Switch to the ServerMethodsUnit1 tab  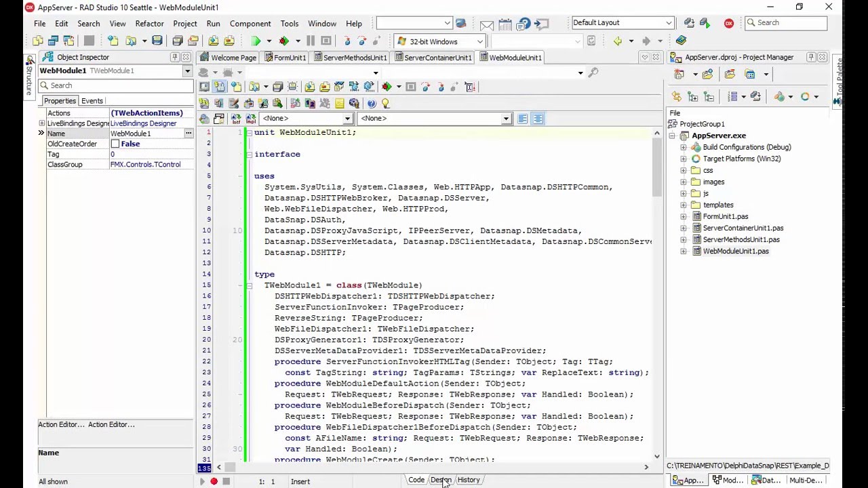(349, 58)
